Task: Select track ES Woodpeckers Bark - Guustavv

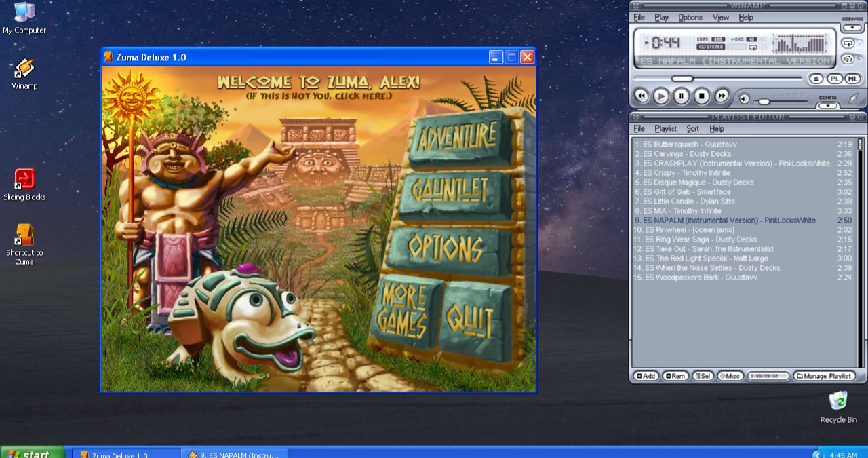Action: 743,278
